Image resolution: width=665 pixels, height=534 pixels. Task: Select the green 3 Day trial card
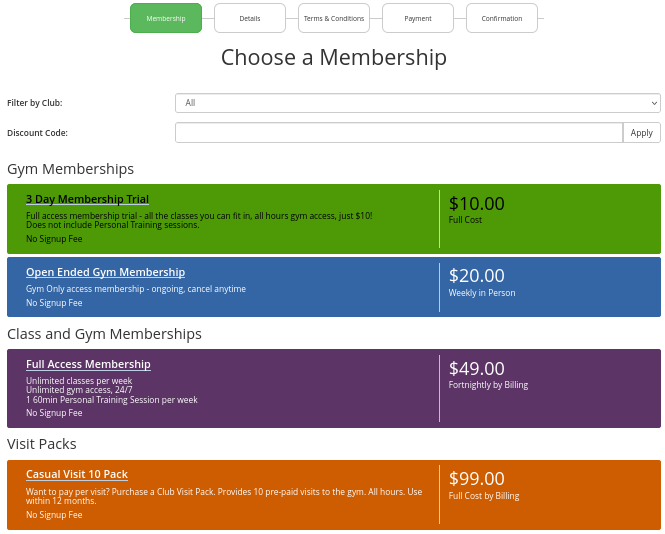[334, 219]
